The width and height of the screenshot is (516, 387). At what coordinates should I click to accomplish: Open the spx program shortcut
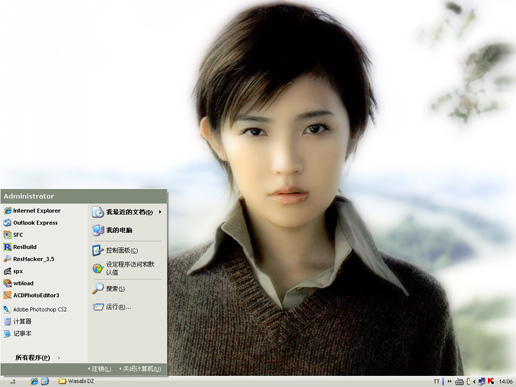pyautogui.click(x=13, y=271)
